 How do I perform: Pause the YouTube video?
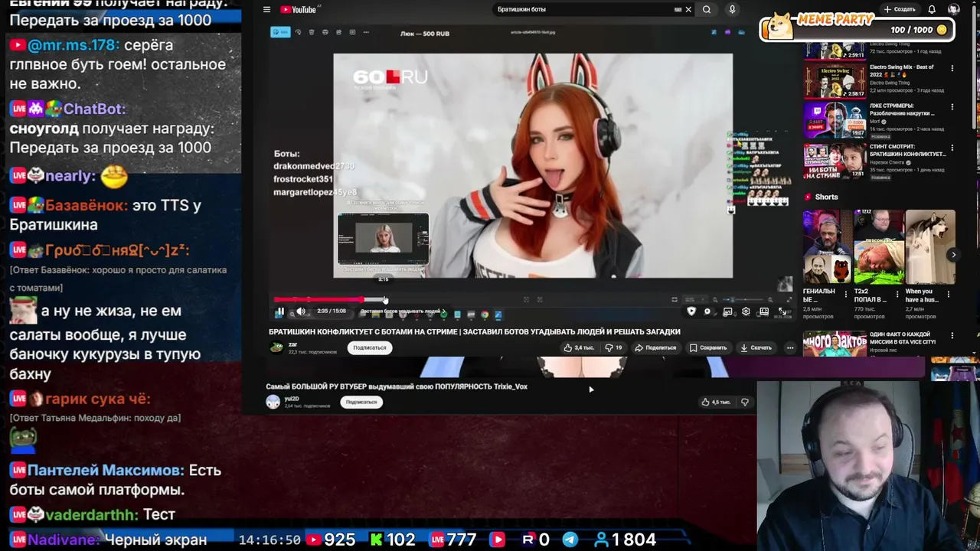(x=280, y=311)
